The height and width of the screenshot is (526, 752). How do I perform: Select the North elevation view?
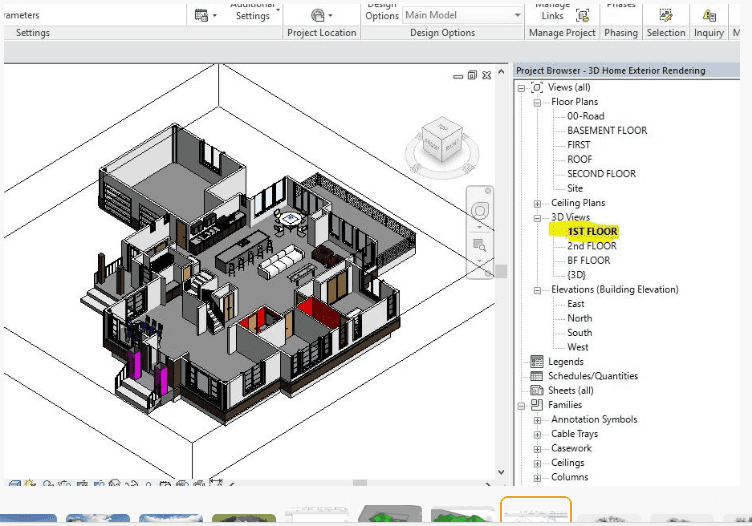[580, 318]
